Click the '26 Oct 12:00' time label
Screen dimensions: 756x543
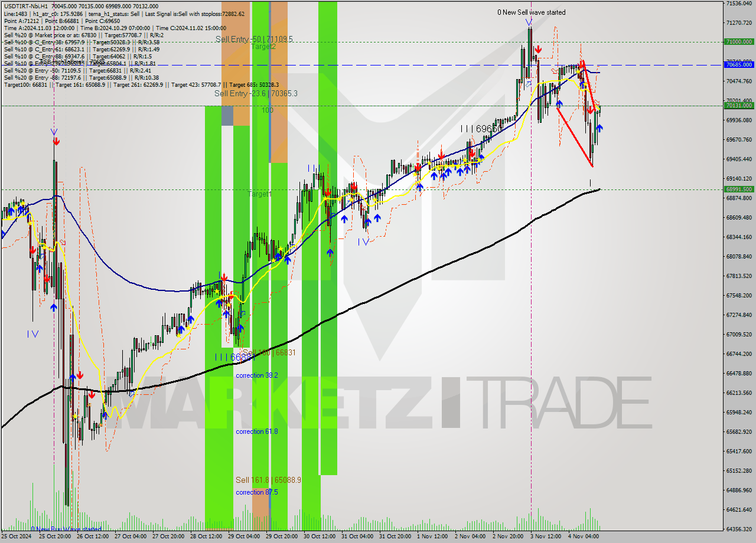93,537
